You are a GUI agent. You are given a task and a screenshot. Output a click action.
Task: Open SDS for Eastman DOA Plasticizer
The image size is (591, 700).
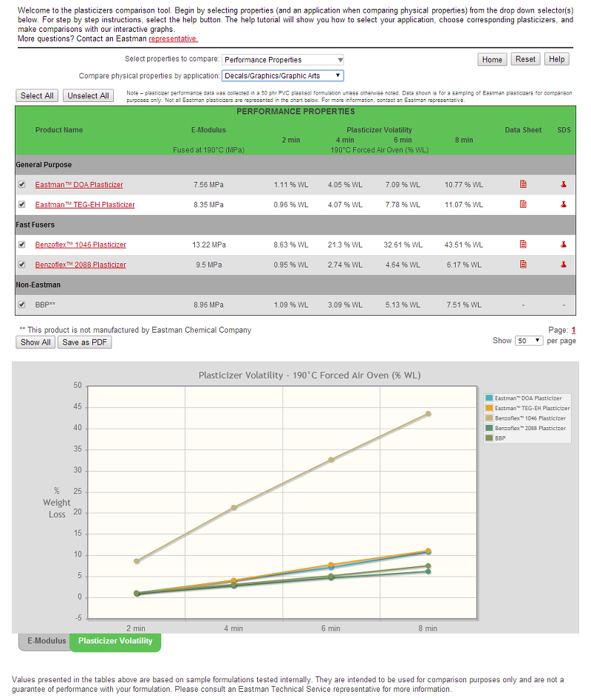[564, 184]
